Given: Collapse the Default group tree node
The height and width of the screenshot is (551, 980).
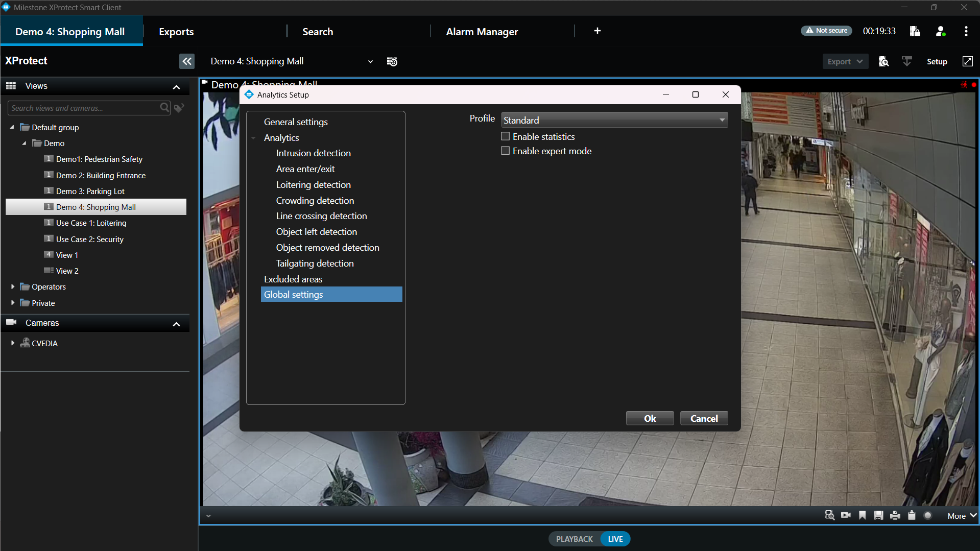Looking at the screenshot, I should pos(12,127).
